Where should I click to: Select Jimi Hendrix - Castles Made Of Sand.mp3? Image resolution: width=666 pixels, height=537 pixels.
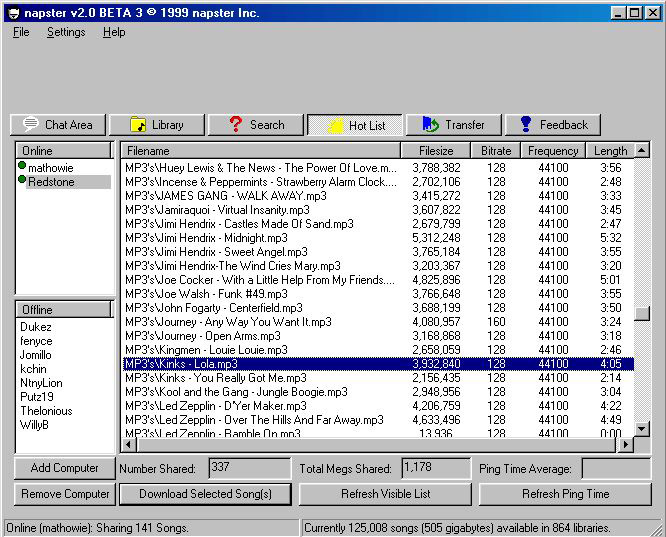tap(378, 224)
